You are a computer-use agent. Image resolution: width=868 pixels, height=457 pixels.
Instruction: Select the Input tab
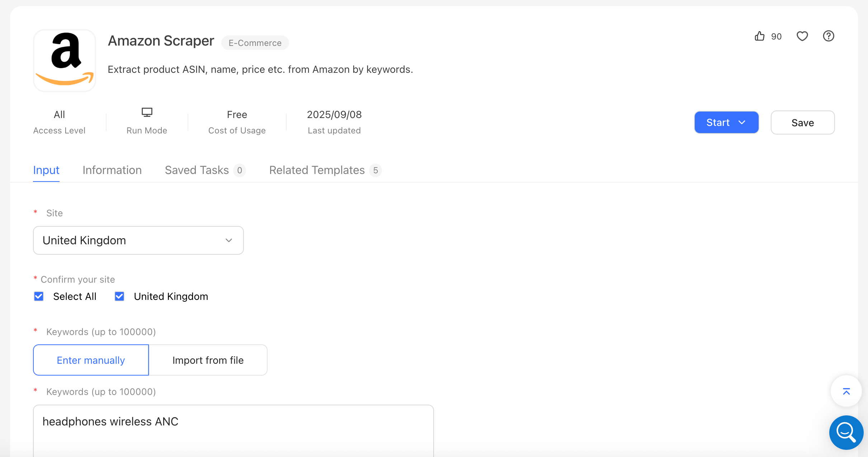click(46, 170)
